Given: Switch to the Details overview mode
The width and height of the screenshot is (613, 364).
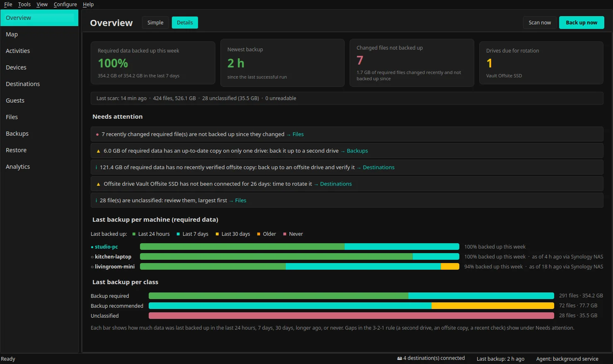Looking at the screenshot, I should (x=185, y=23).
